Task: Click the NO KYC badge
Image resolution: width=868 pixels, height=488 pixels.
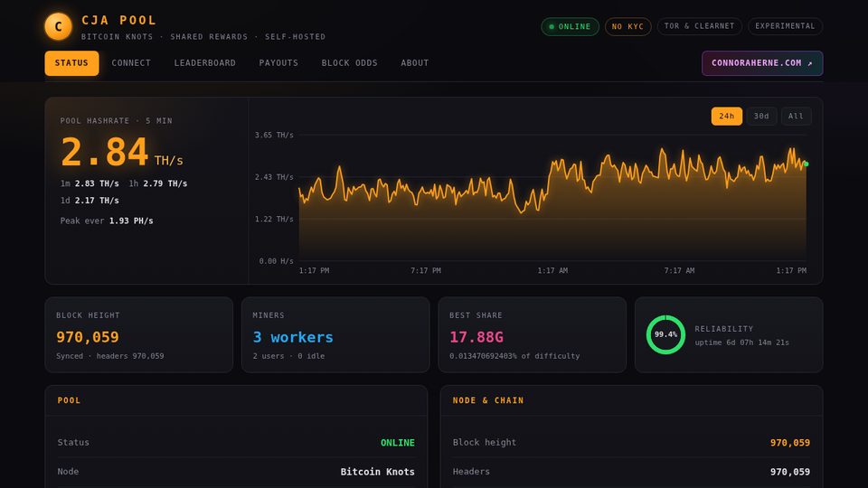Action: pos(627,26)
